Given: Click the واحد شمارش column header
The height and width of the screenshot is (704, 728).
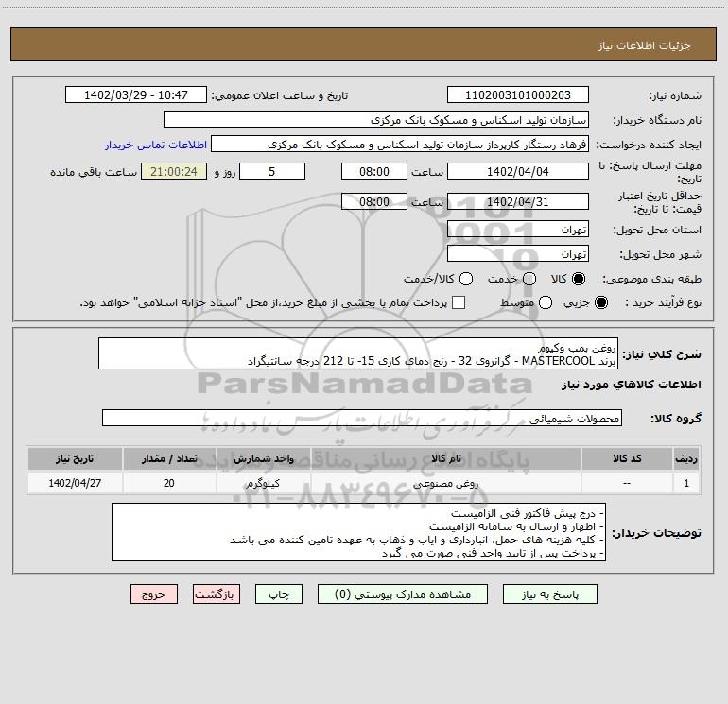Looking at the screenshot, I should [263, 458].
